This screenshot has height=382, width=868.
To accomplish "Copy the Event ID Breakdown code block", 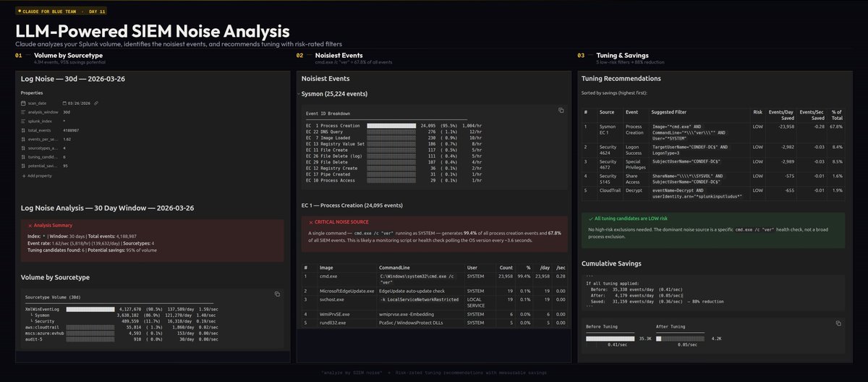I will tap(561, 110).
